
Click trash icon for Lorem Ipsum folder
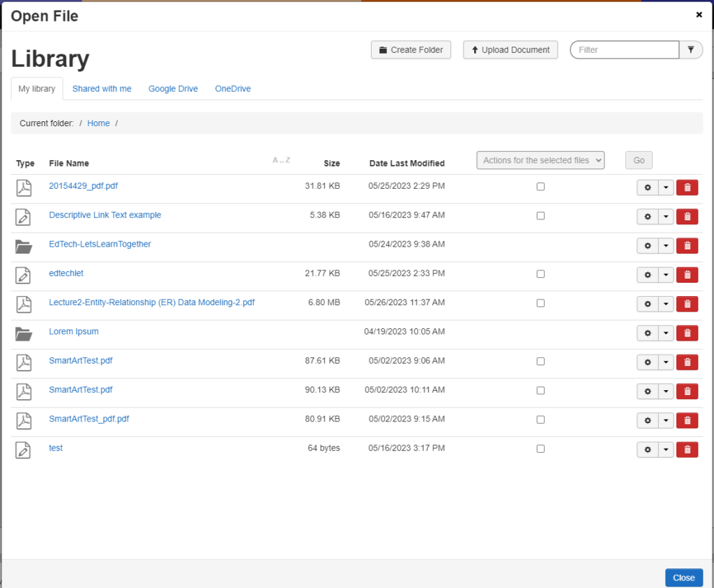point(687,334)
